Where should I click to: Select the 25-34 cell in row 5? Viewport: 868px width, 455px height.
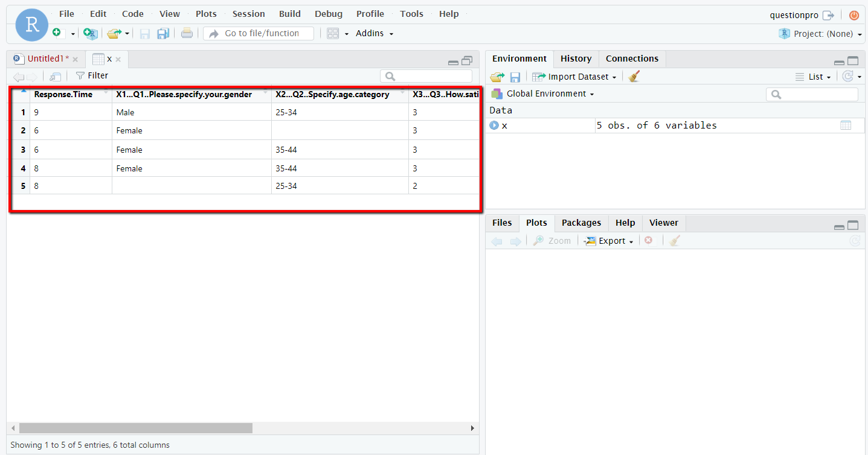click(x=340, y=186)
